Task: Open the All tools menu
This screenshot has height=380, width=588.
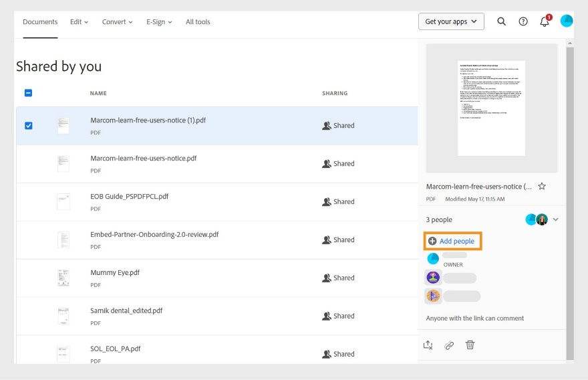Action: coord(198,22)
